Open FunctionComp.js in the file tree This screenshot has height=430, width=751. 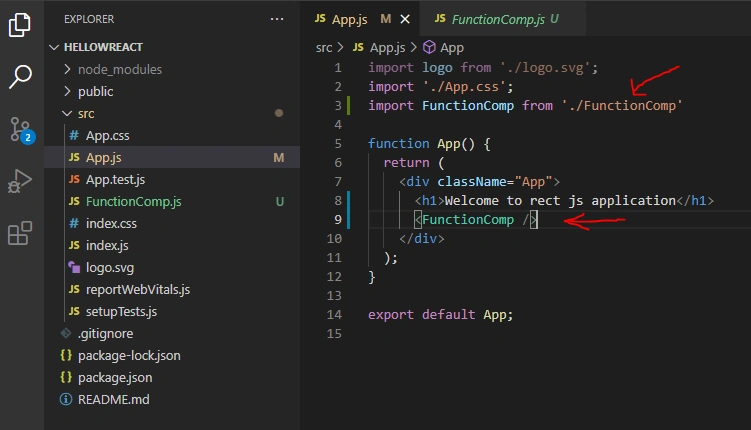(x=134, y=202)
